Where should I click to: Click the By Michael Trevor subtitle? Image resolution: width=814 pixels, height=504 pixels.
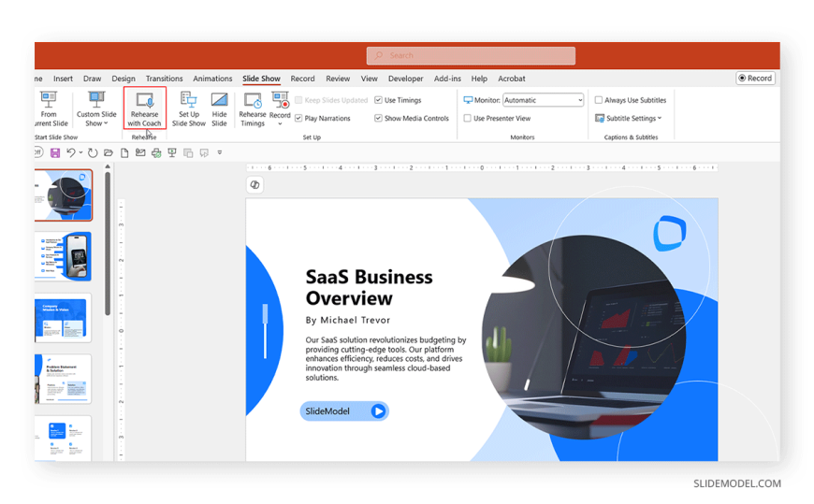point(348,320)
